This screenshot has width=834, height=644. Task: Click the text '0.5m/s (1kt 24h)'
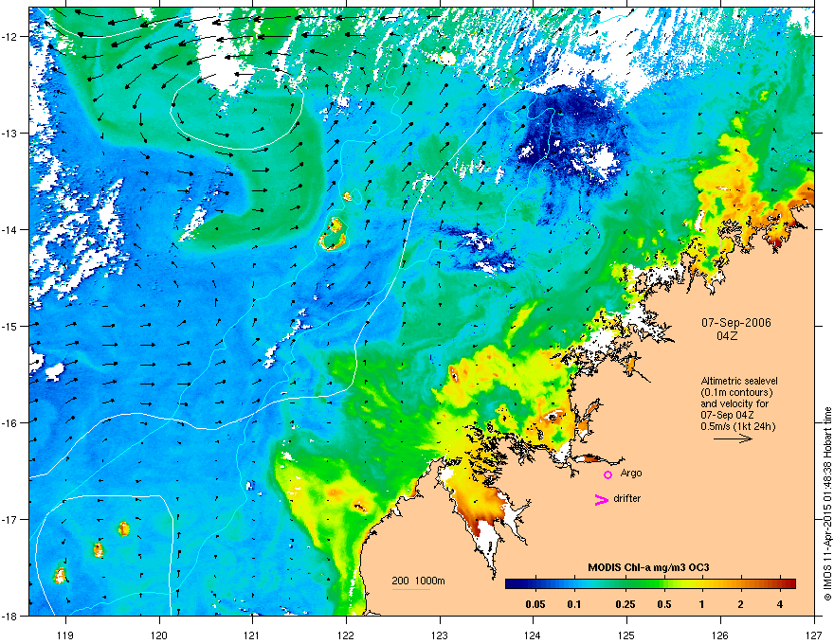(x=737, y=426)
